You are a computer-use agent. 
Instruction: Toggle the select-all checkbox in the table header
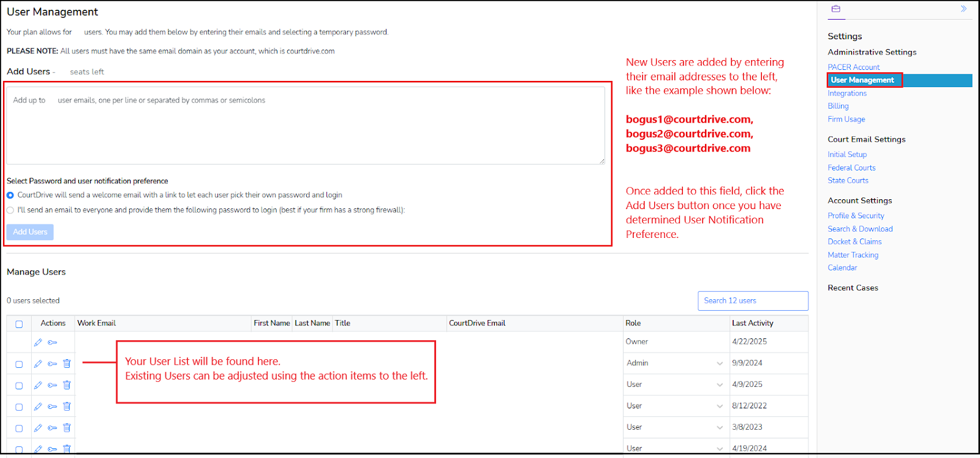19,324
